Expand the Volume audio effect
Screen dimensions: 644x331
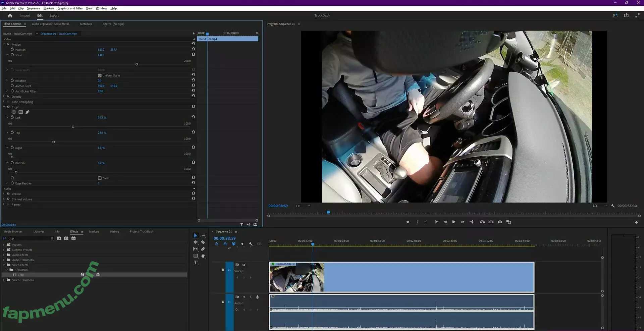pyautogui.click(x=4, y=194)
